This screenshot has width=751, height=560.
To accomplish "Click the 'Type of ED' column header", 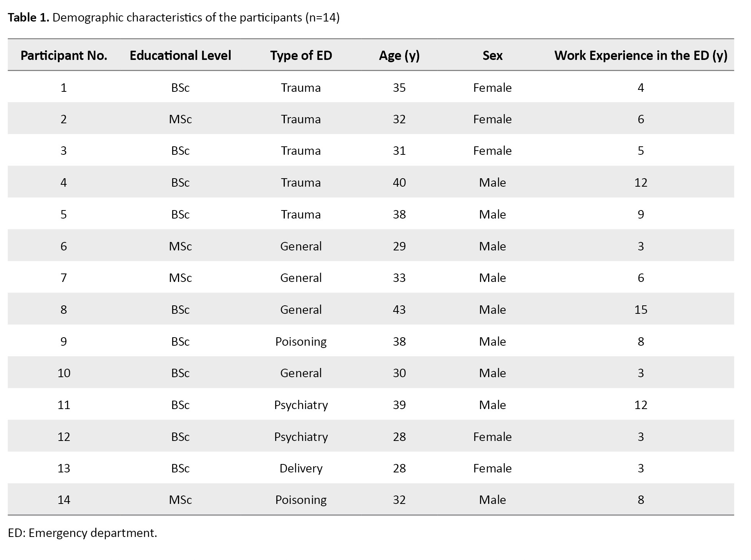I will click(301, 56).
